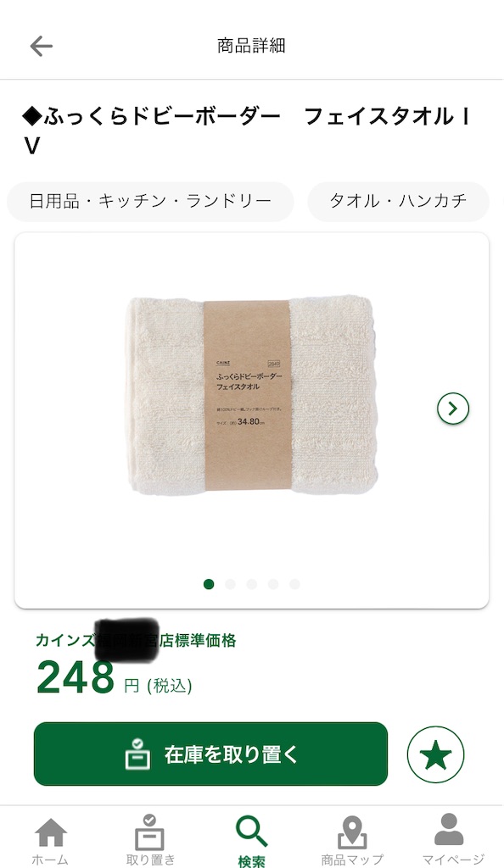Open the 取り置き reserve icon tab
The height and width of the screenshot is (868, 504).
tap(150, 832)
